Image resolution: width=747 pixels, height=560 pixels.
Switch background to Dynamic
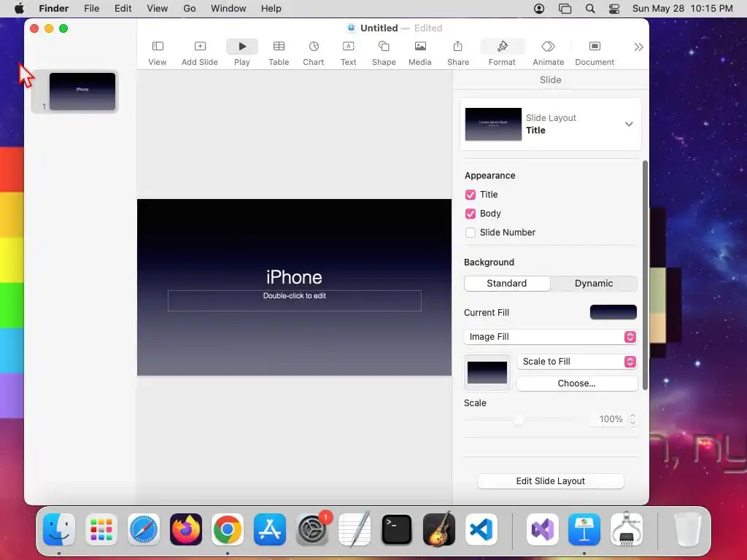594,284
